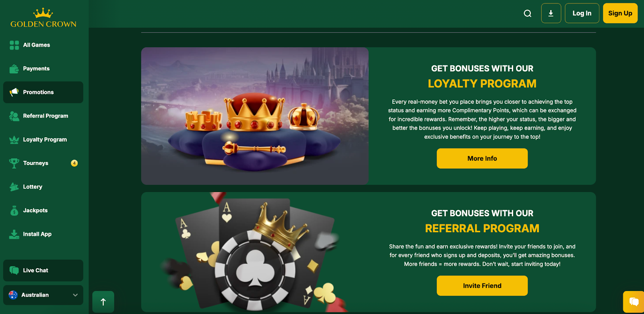Open the chat bubble widget
This screenshot has width=644, height=314.
[x=634, y=302]
